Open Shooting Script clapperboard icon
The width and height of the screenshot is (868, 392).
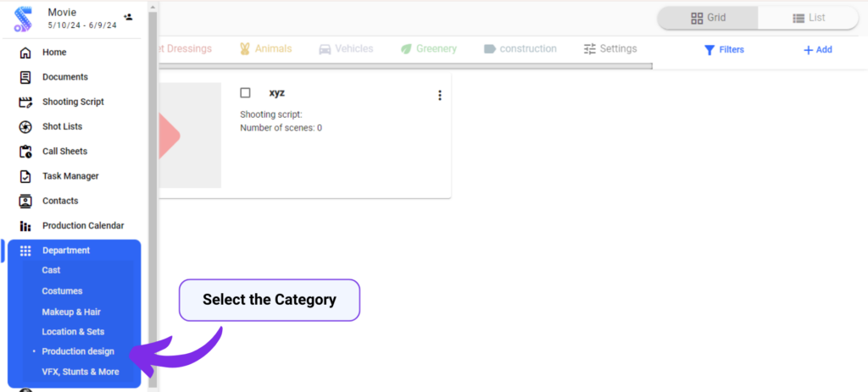click(25, 102)
